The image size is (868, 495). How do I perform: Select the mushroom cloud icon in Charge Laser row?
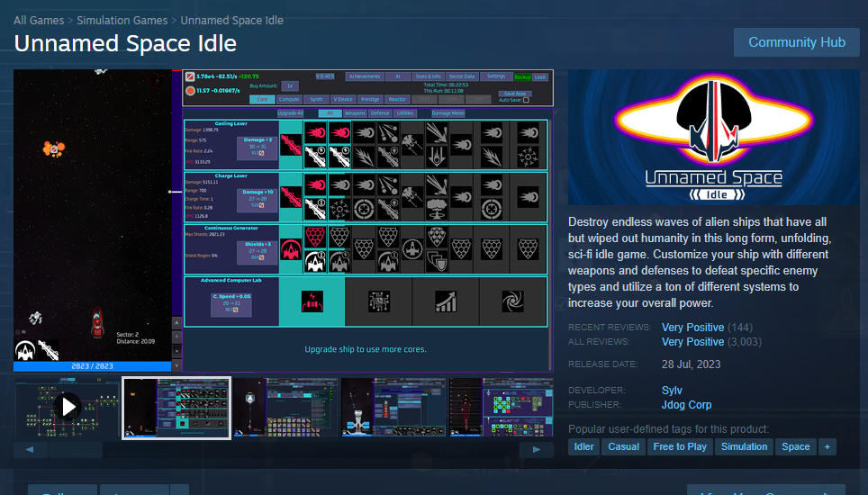point(437,210)
